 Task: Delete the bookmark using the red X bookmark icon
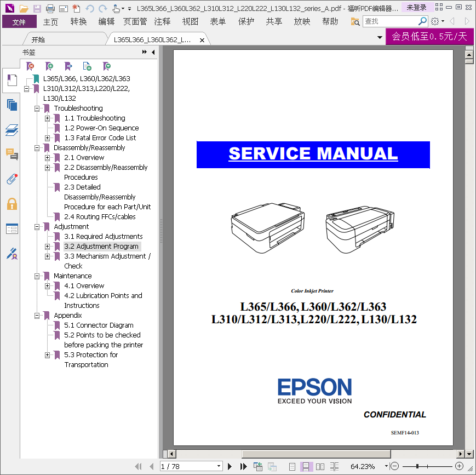(30, 66)
